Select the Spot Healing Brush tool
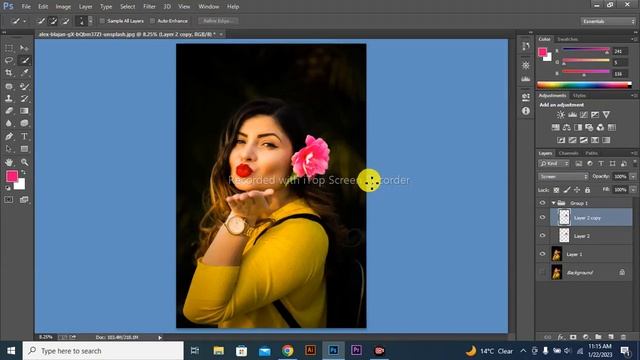 click(x=9, y=86)
